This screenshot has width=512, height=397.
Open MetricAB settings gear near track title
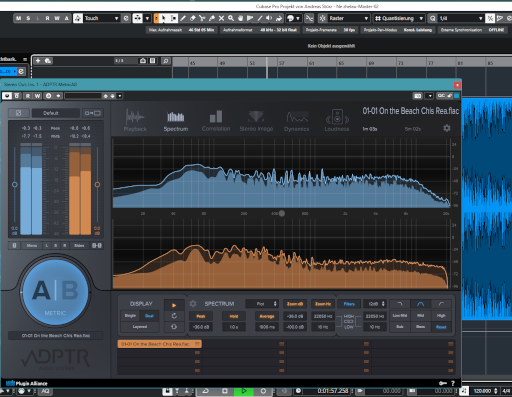pos(447,128)
